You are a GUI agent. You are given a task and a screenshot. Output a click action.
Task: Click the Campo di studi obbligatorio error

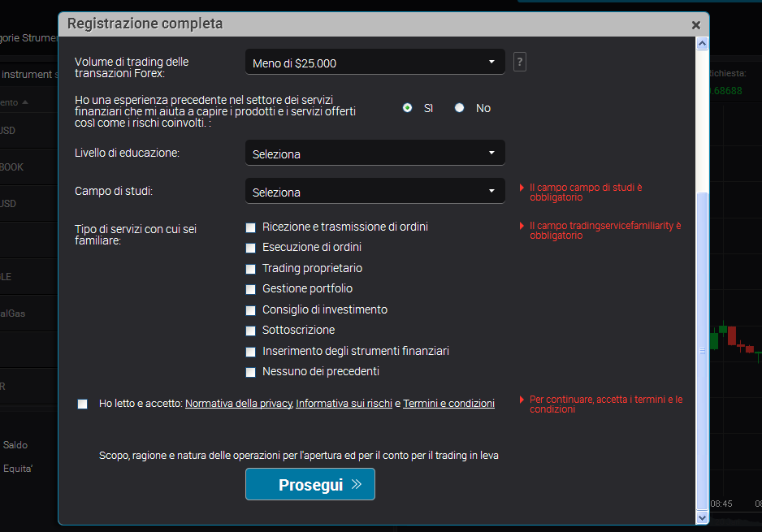point(586,192)
